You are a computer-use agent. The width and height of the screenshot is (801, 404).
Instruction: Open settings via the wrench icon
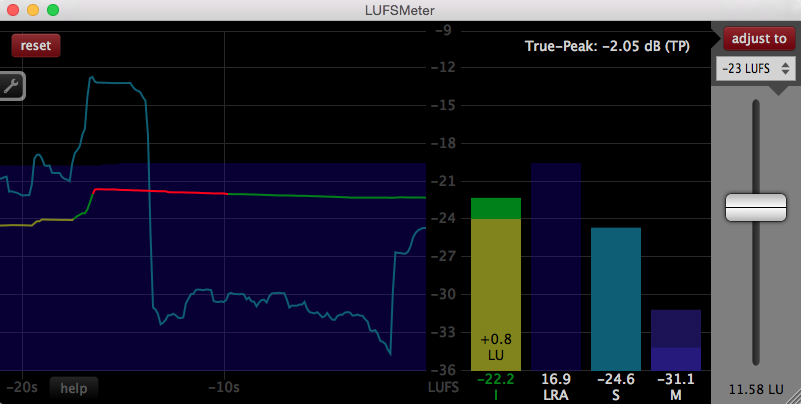[x=11, y=86]
